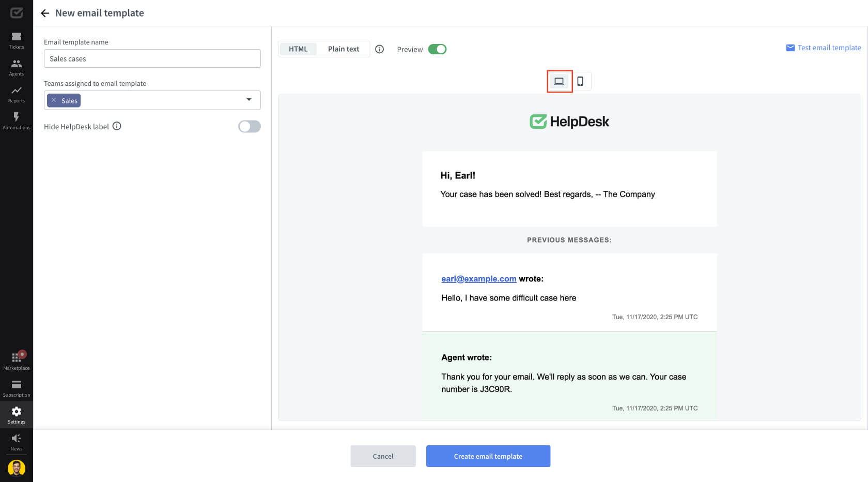Click the 'Agent wrote:' label
Image resolution: width=868 pixels, height=482 pixels.
(467, 357)
